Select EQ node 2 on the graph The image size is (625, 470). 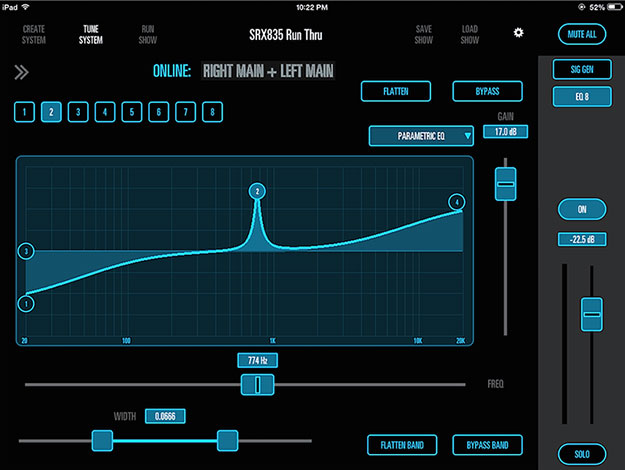tap(257, 191)
